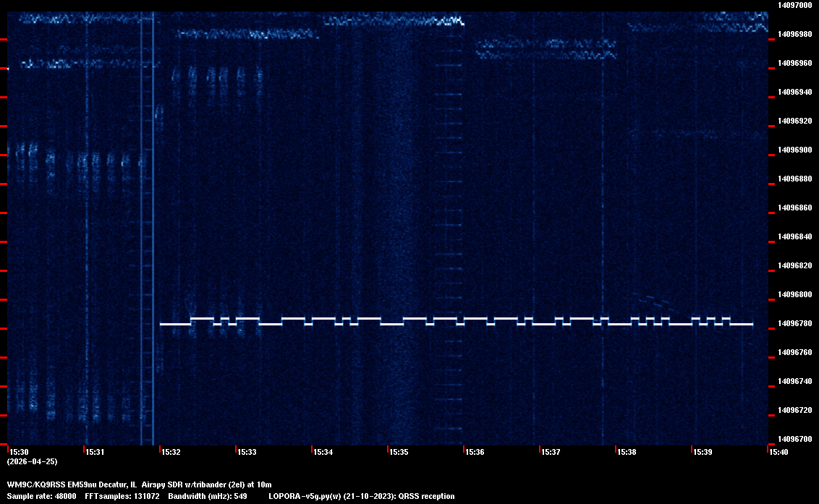
Task: Click the EM59nu Decatur, IL location text
Action: click(x=101, y=484)
